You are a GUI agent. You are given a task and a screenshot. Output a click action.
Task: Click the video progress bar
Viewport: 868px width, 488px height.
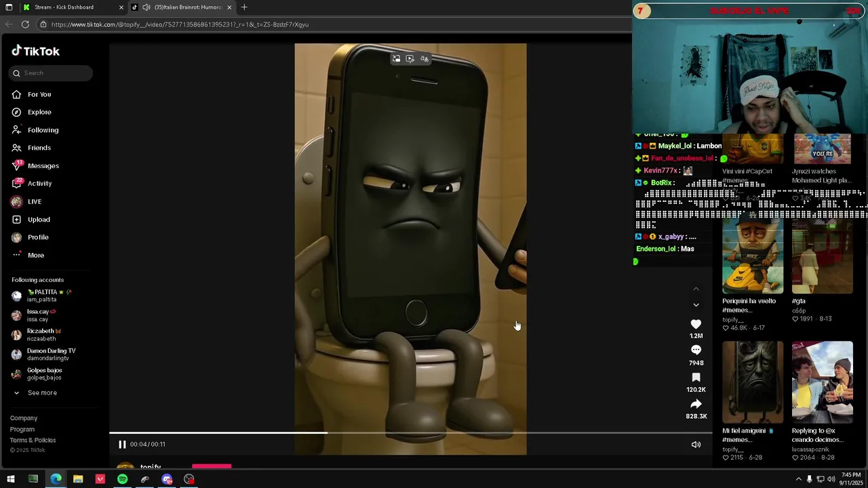coord(410,433)
